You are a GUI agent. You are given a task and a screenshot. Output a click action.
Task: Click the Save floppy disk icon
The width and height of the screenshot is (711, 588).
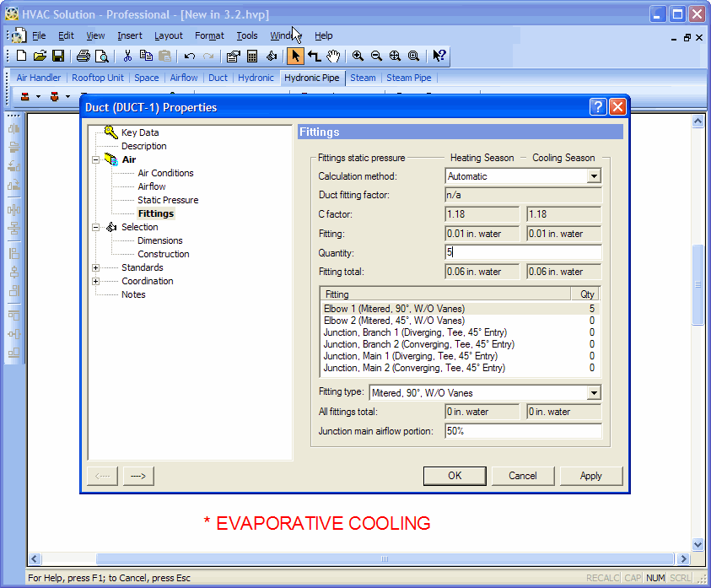[x=58, y=56]
